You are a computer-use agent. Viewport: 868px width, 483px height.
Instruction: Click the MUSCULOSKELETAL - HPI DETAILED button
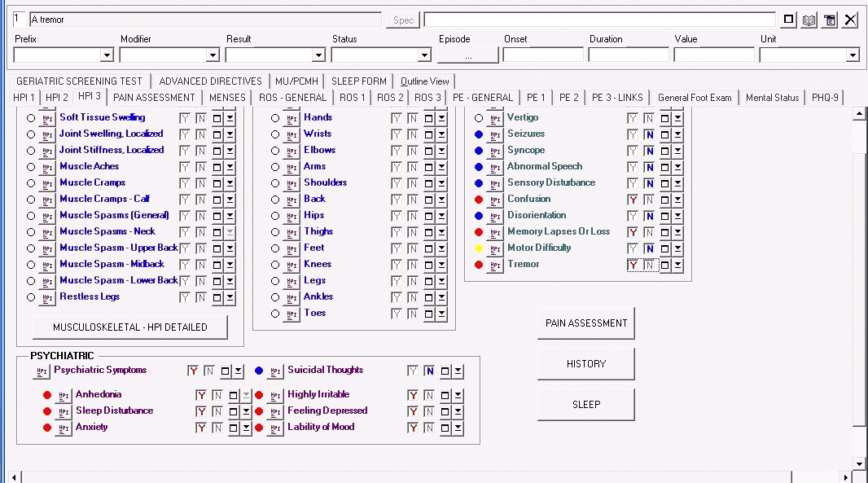pyautogui.click(x=130, y=327)
